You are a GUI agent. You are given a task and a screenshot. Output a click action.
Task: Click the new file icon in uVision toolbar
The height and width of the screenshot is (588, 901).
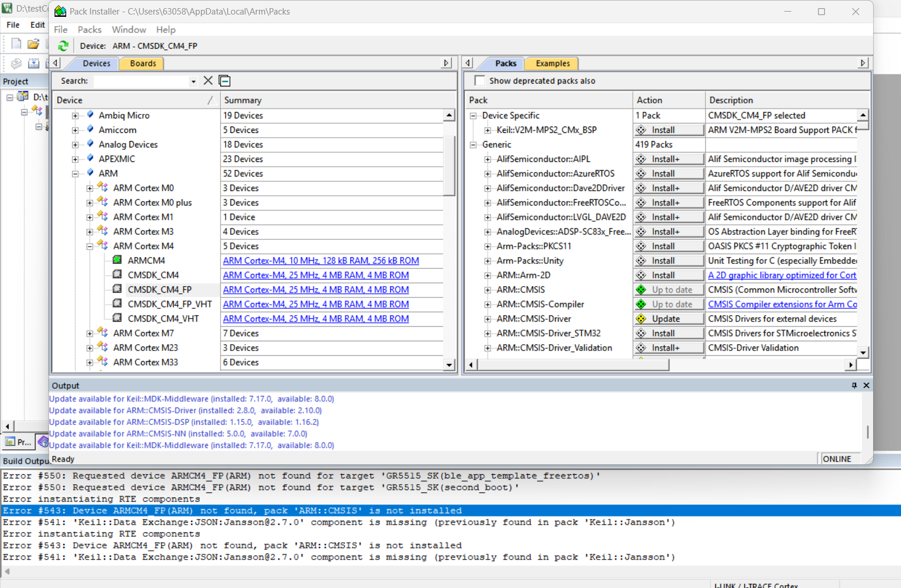16,44
